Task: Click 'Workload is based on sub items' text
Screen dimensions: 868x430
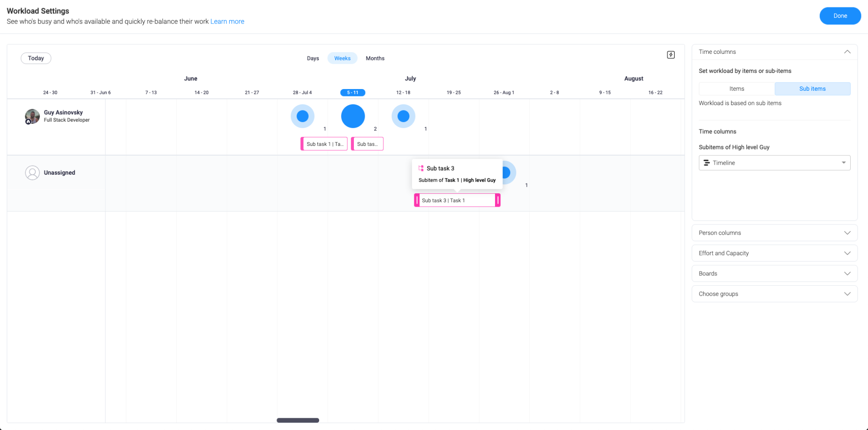Action: [740, 103]
